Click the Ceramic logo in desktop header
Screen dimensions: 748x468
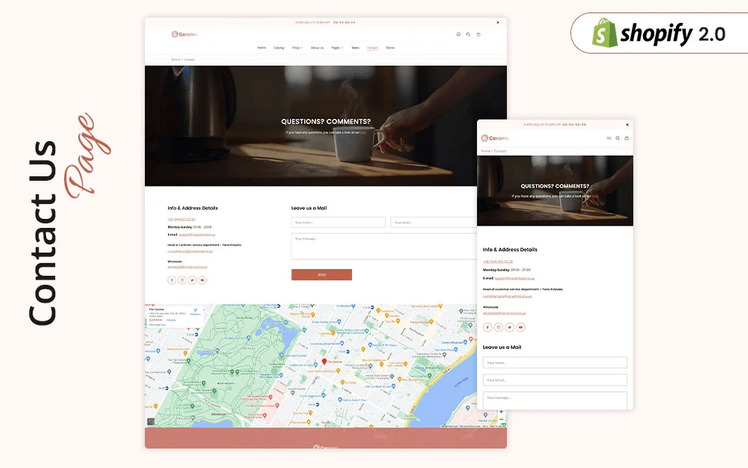pos(184,34)
